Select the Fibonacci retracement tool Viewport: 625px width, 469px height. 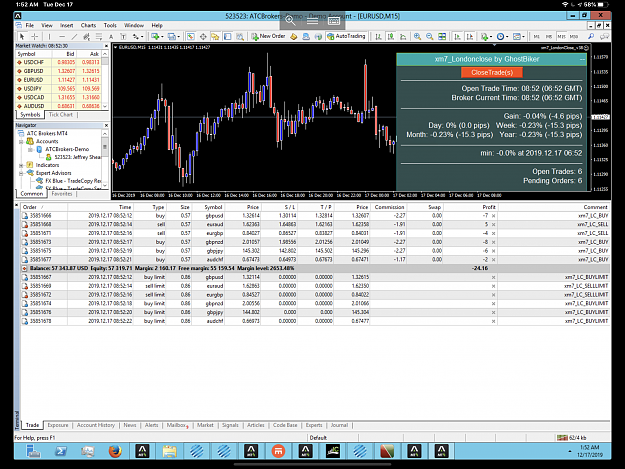click(99, 37)
